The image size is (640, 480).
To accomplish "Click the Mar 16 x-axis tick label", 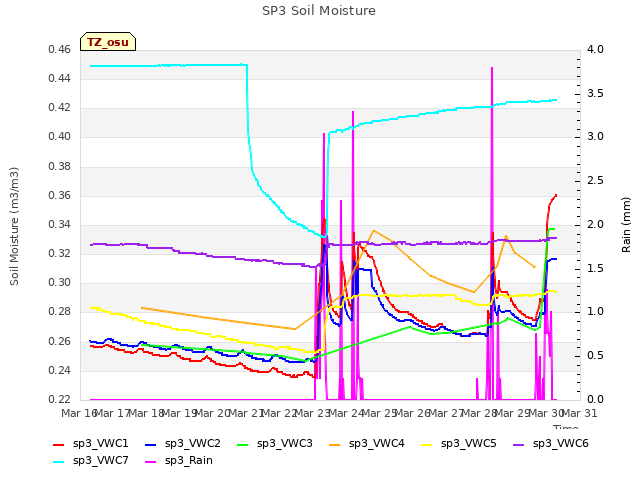I will coord(79,413).
